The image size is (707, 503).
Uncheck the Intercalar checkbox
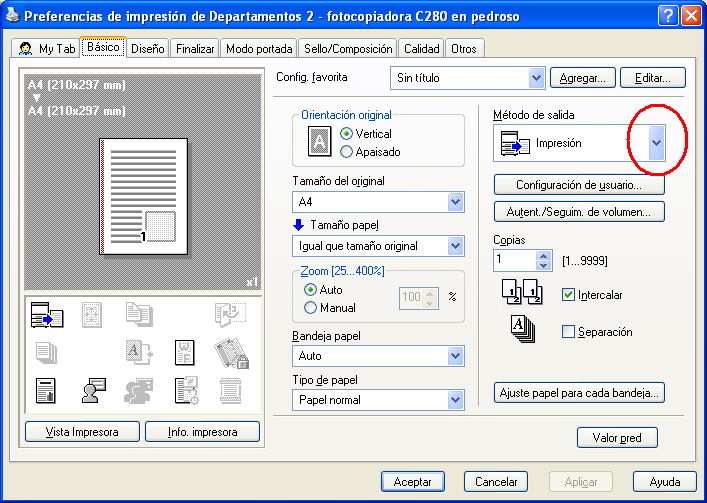pos(568,295)
